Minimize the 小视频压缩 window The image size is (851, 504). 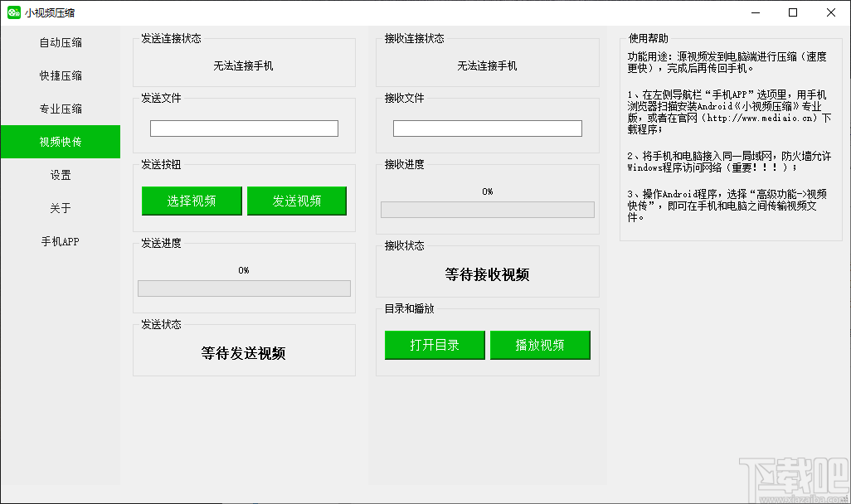tap(756, 12)
